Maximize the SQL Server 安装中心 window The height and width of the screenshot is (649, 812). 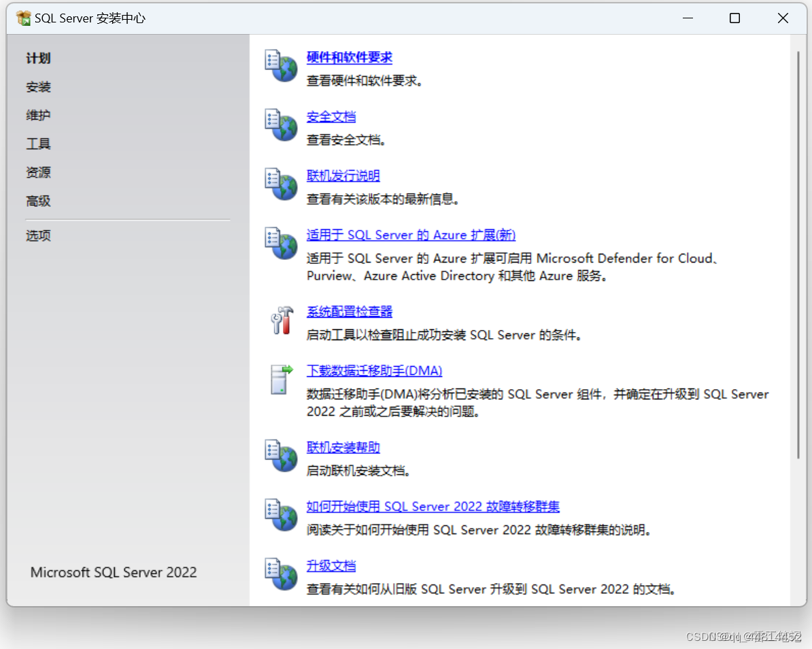735,18
